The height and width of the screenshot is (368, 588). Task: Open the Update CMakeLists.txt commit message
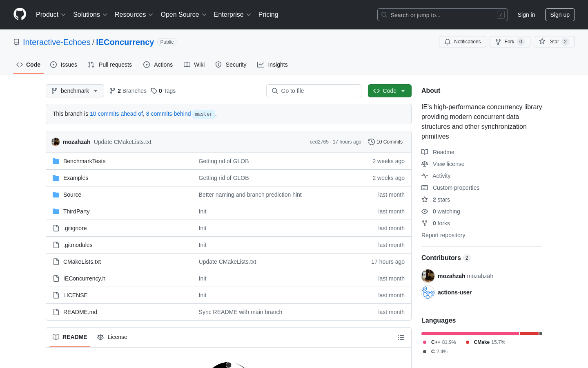[x=122, y=142]
